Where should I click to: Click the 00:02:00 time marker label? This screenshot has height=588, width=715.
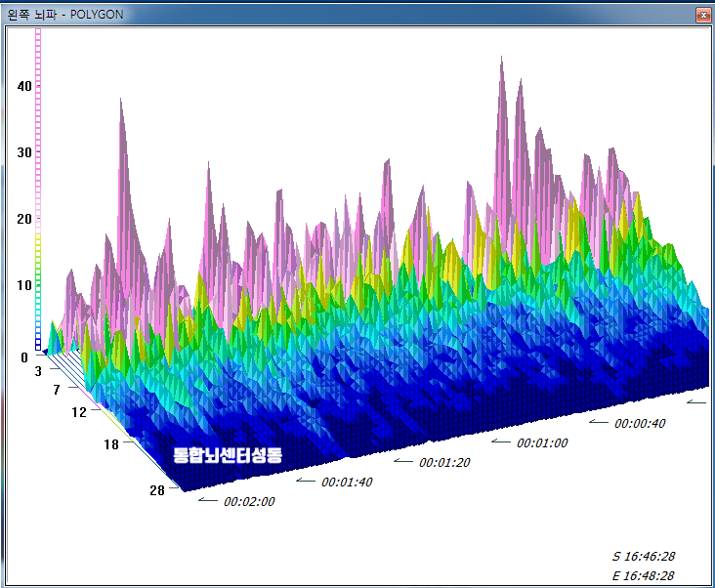pos(249,502)
